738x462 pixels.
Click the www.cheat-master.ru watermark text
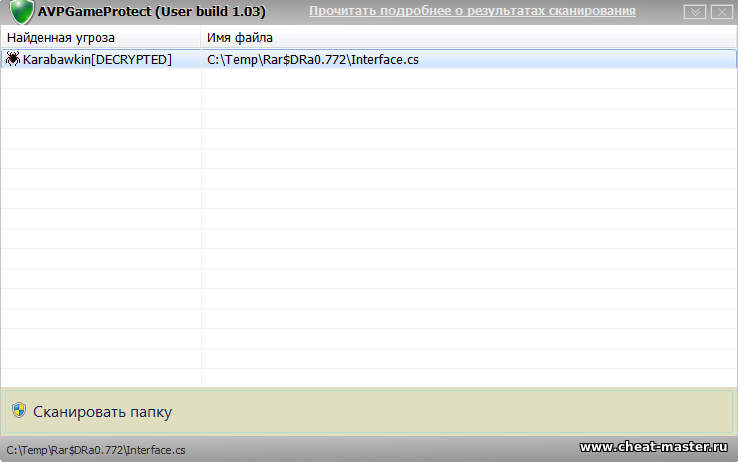click(654, 447)
